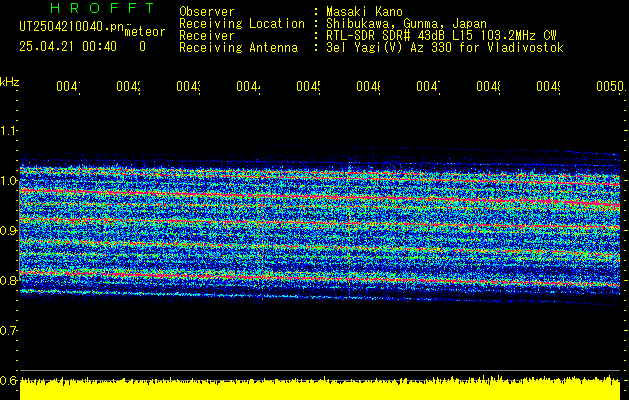Click the date text 25.04.21 00:40
Image resolution: width=629 pixels, height=400 pixels.
[68, 47]
